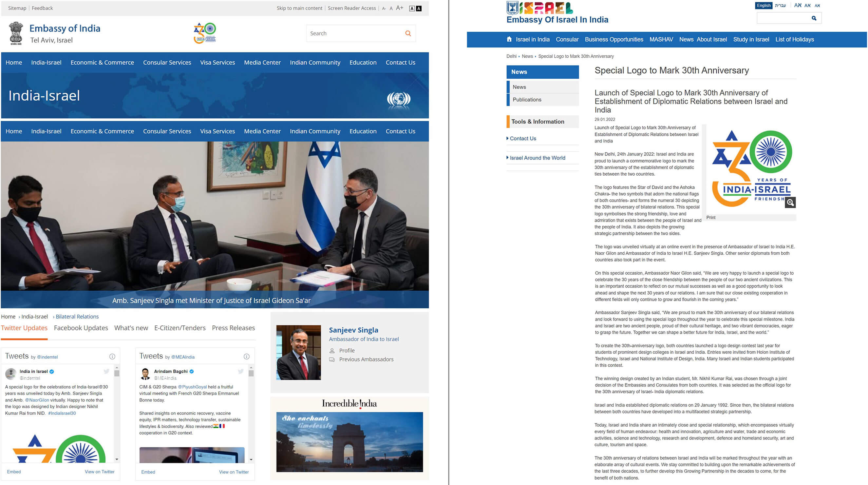Switch to black high-contrast theme
The height and width of the screenshot is (485, 868).
pos(419,9)
